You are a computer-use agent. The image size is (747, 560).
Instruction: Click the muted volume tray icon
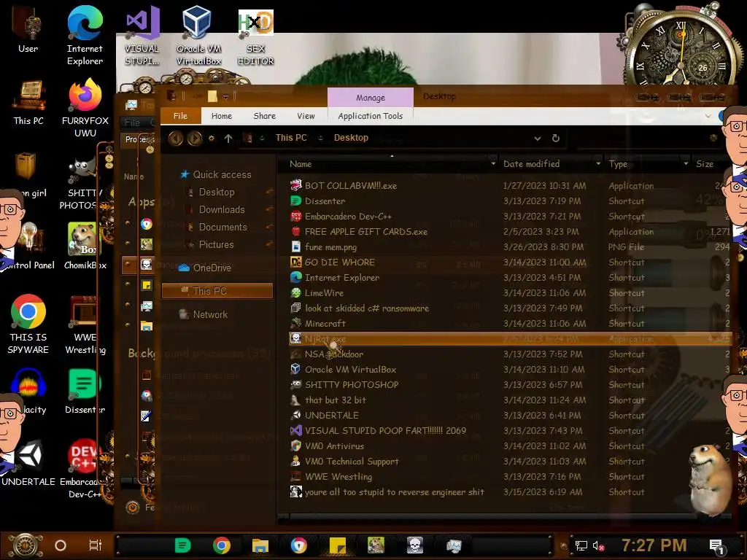coord(598,546)
